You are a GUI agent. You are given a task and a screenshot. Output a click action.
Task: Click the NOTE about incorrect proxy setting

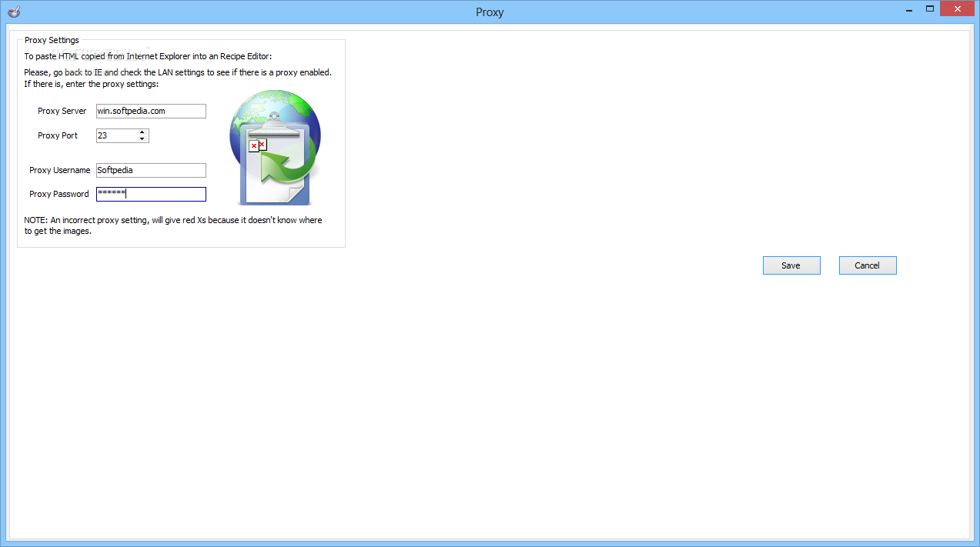point(173,225)
